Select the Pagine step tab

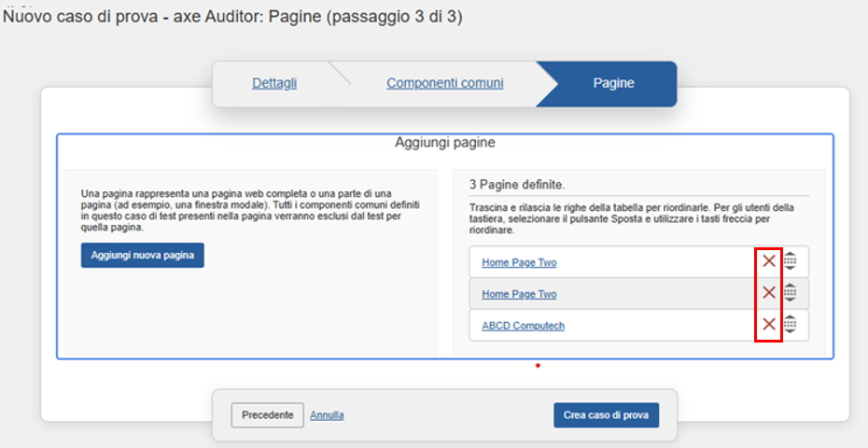613,83
